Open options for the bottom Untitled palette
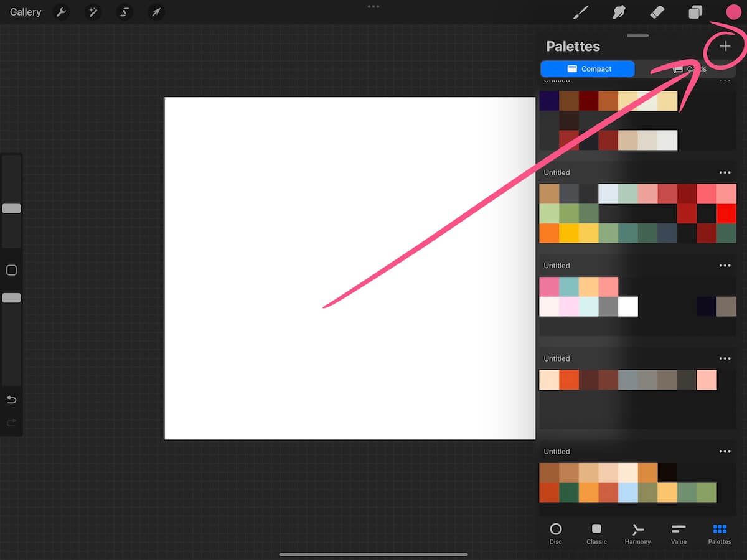 [x=725, y=451]
